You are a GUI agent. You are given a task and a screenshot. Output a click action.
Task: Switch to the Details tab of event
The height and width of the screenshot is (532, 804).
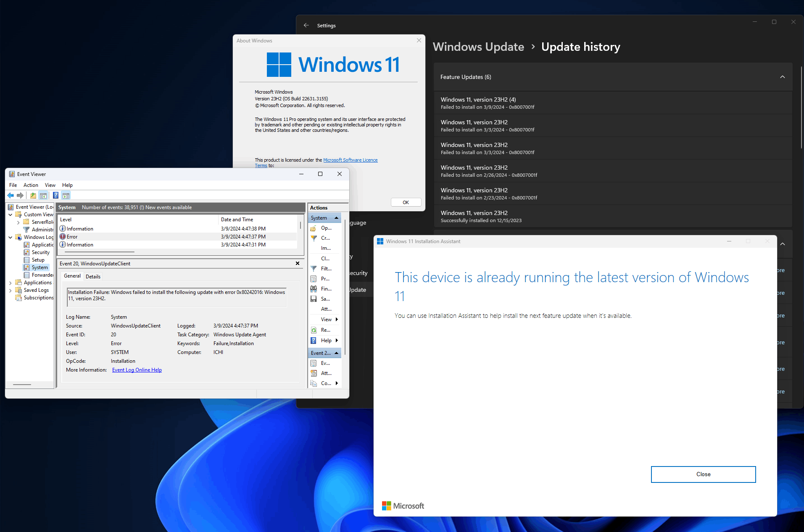[x=93, y=277]
